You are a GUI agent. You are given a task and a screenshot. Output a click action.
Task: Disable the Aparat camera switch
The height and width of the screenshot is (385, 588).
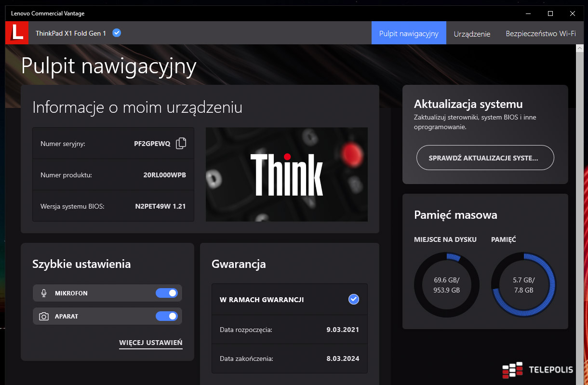click(x=167, y=316)
